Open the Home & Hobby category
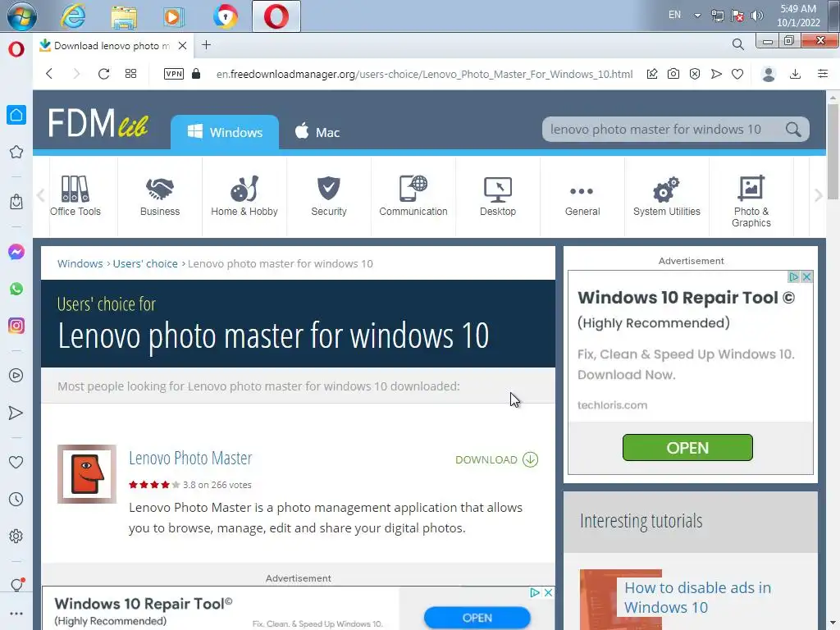The height and width of the screenshot is (630, 840). (x=244, y=196)
